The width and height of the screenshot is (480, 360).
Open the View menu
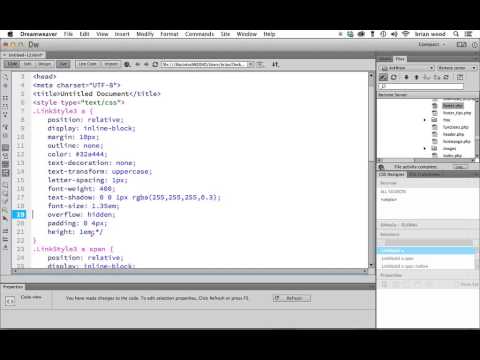pos(102,34)
